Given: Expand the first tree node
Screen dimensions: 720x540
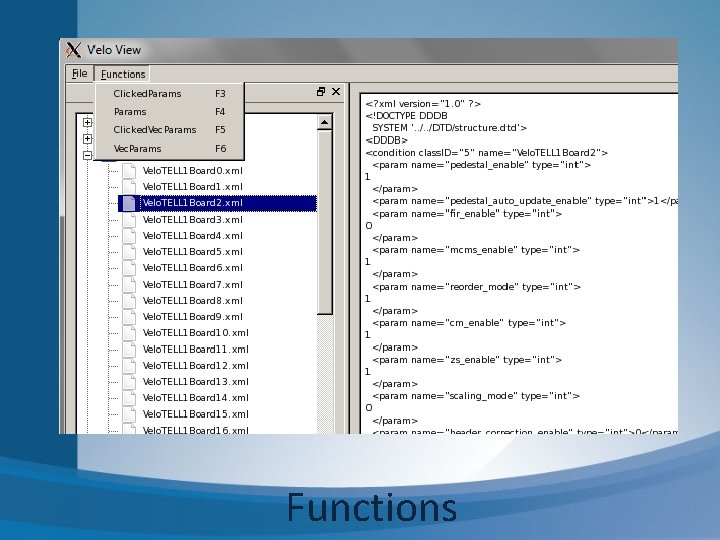Looking at the screenshot, I should point(87,122).
